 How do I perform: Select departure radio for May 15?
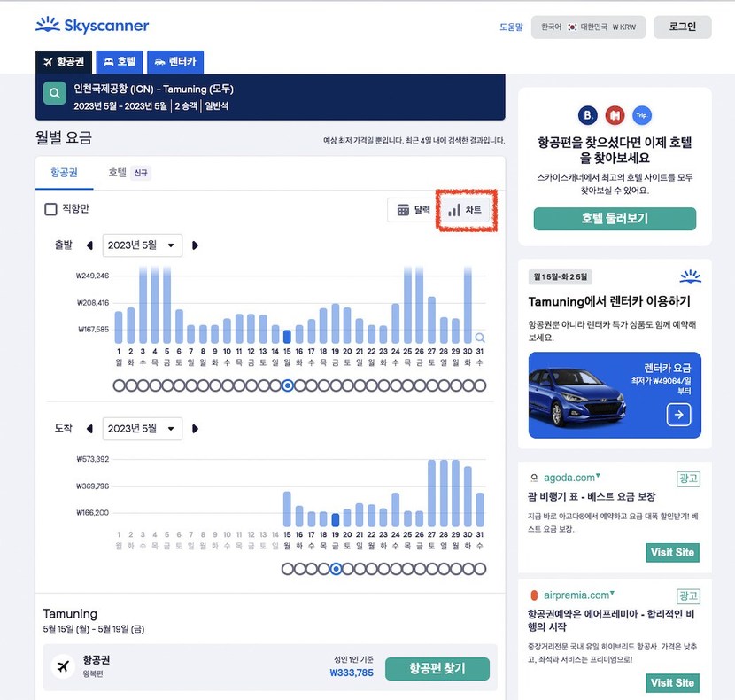click(x=287, y=385)
